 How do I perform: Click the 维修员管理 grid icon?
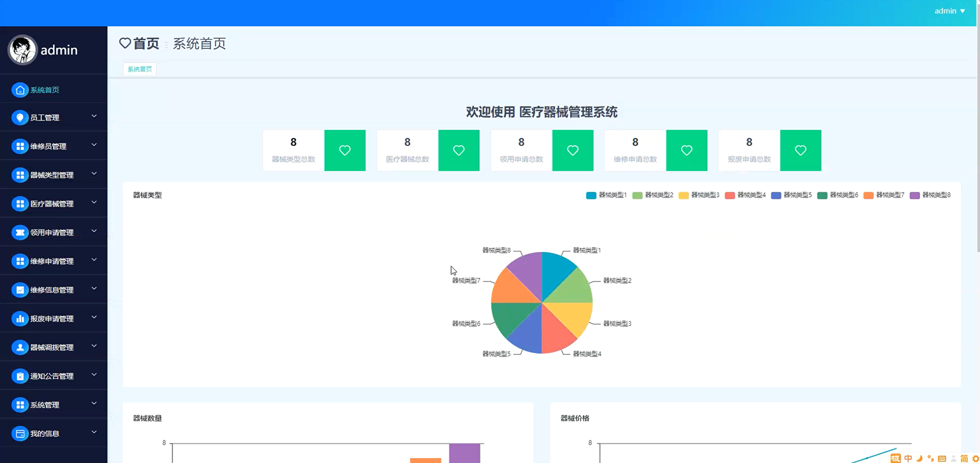pyautogui.click(x=20, y=146)
